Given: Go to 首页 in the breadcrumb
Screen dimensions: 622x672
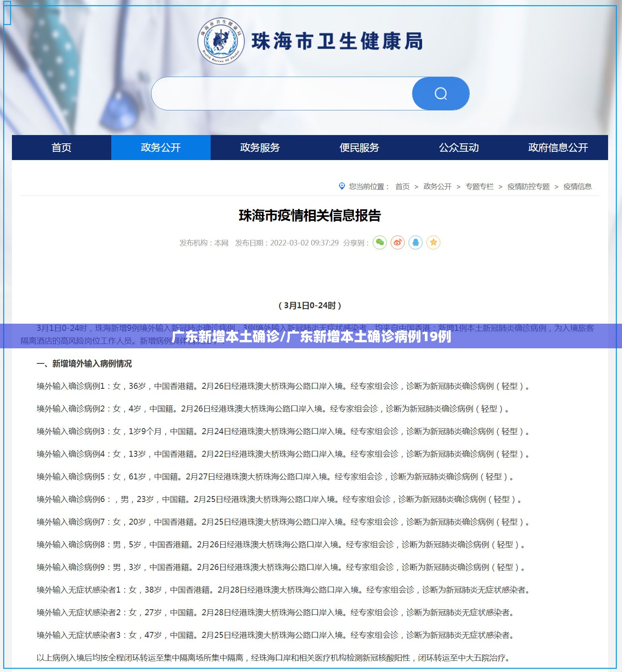Looking at the screenshot, I should coord(402,186).
